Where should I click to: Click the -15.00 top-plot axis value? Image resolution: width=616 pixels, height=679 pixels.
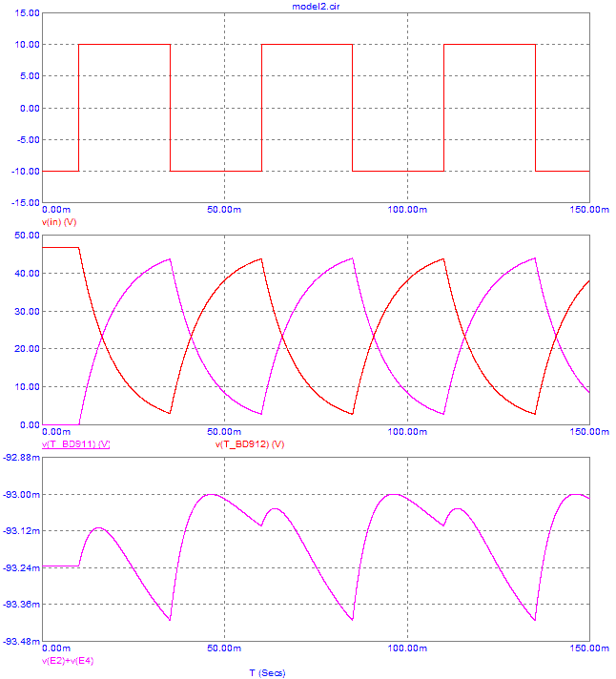tap(26, 202)
